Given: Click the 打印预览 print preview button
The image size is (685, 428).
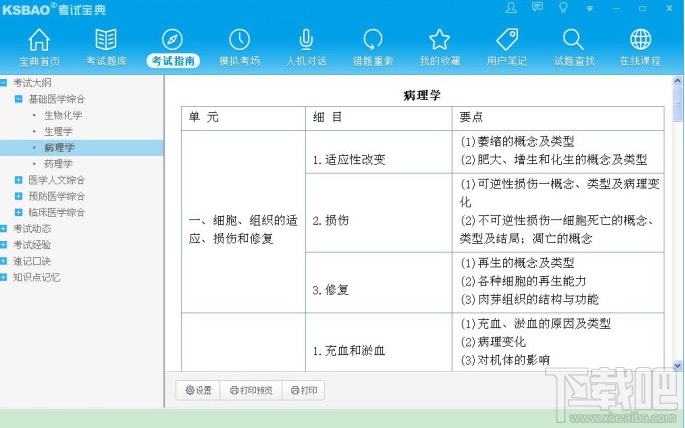Looking at the screenshot, I should click(251, 390).
